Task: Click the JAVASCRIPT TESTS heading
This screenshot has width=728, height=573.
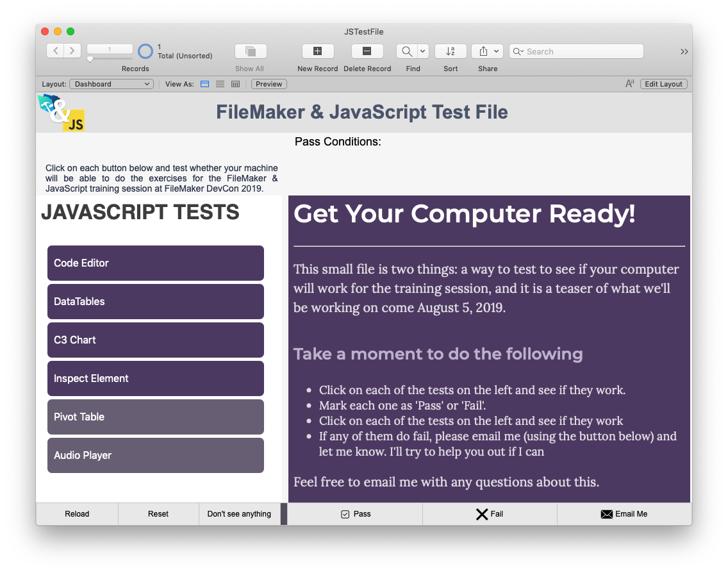Action: click(140, 212)
